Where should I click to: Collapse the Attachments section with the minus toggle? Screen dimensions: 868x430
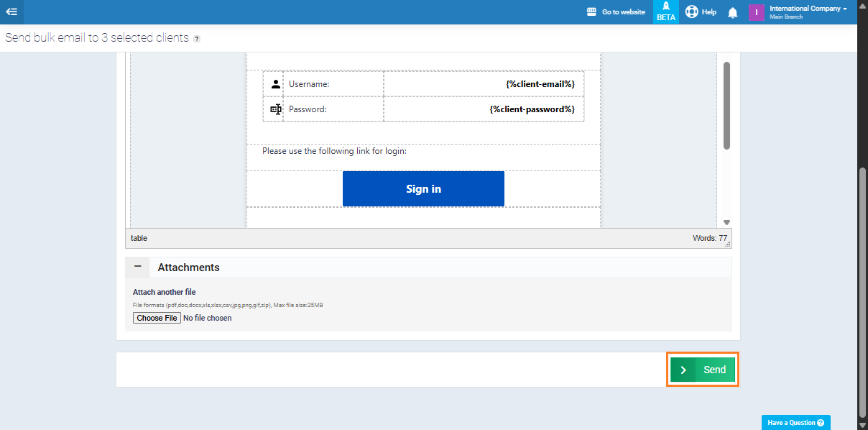pos(137,267)
